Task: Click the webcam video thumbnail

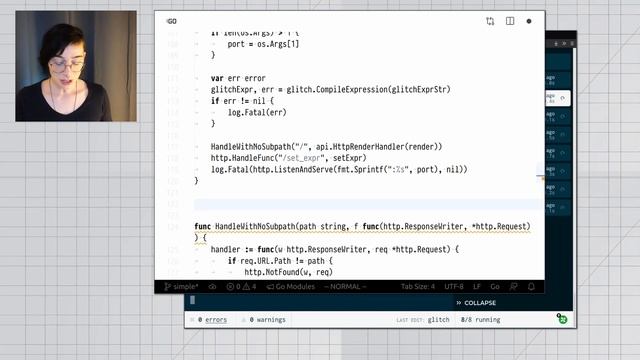Action: tap(76, 66)
